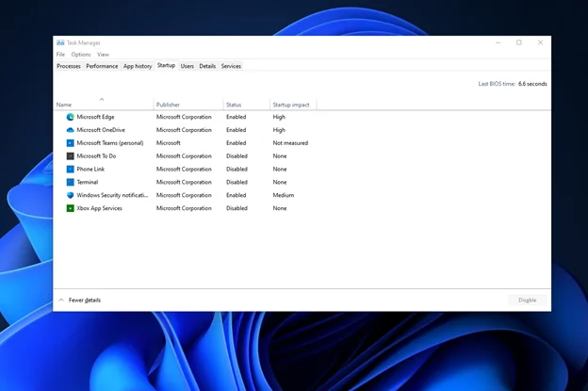The width and height of the screenshot is (588, 391).
Task: Click the 'Medium' startup impact value
Action: click(x=283, y=195)
